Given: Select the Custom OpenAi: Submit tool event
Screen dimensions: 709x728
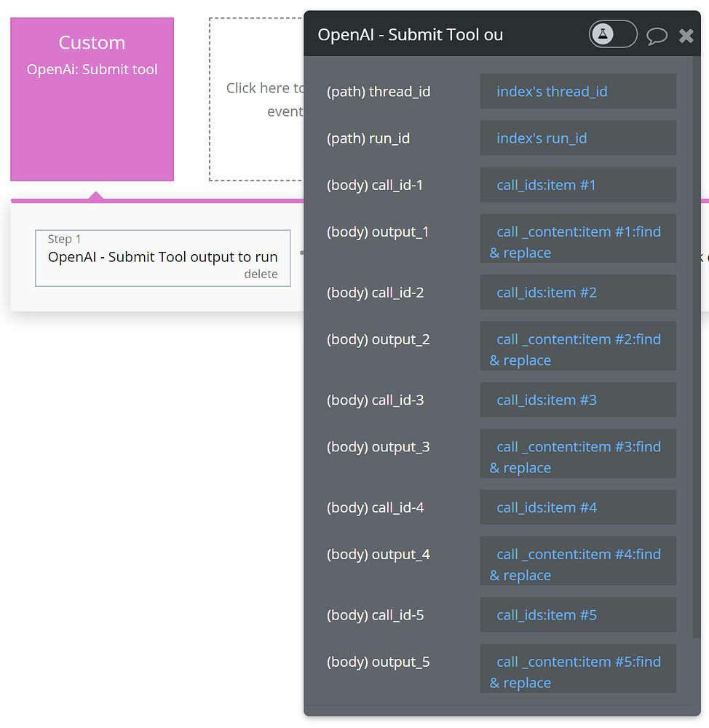Looking at the screenshot, I should pos(92,99).
